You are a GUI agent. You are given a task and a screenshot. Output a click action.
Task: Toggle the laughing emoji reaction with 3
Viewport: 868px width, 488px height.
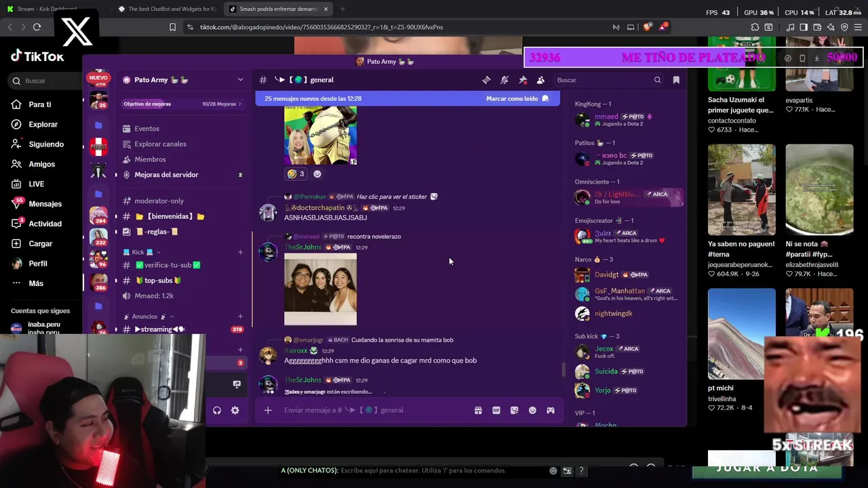pyautogui.click(x=296, y=174)
